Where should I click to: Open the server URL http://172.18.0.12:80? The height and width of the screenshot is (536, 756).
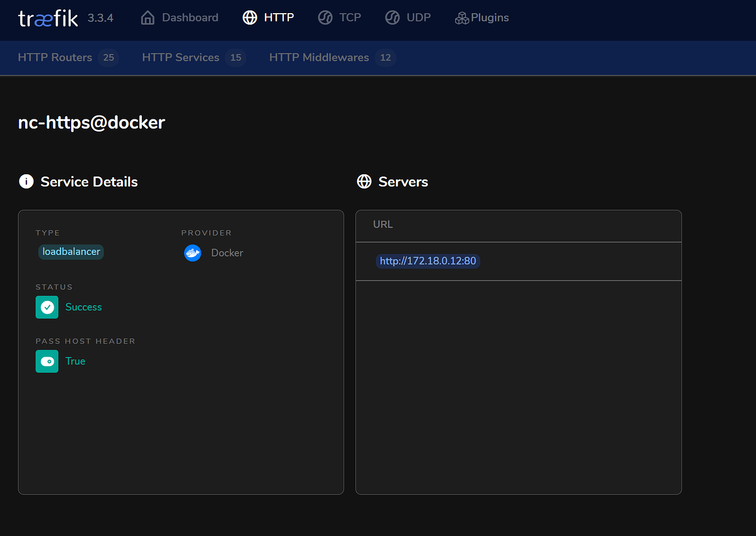[428, 261]
